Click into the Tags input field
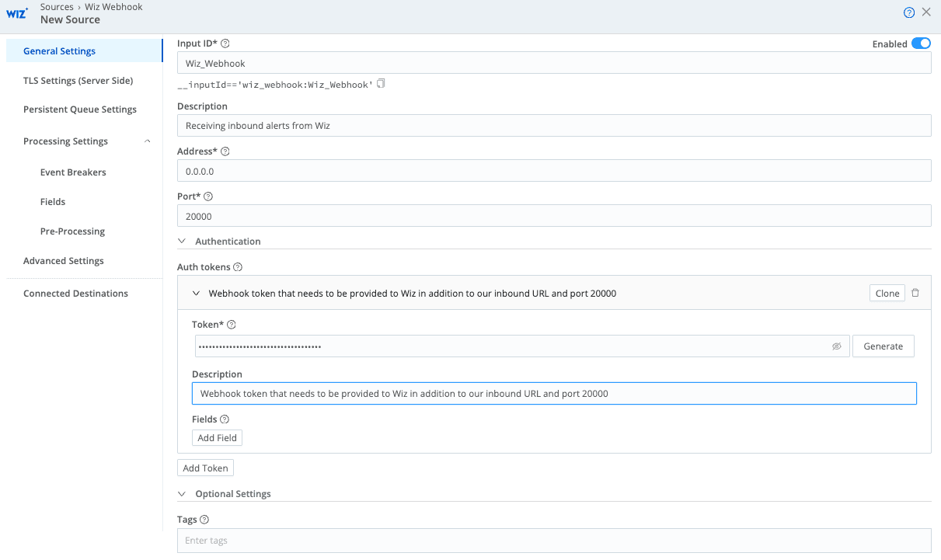 point(553,541)
